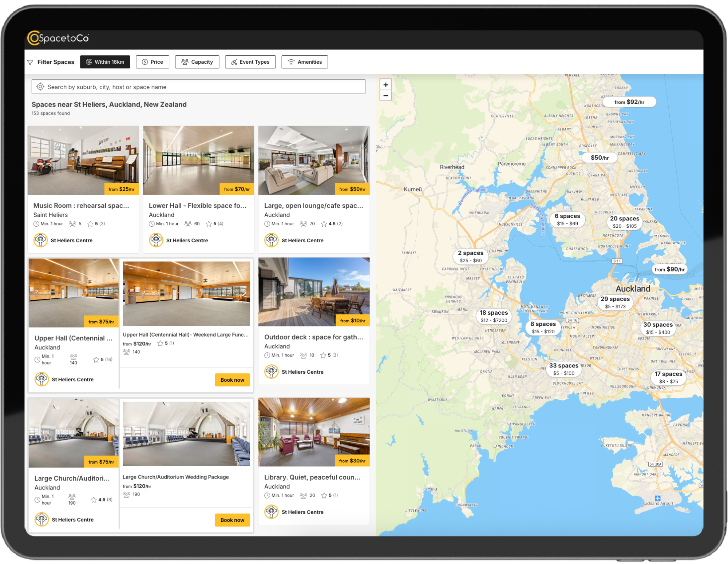Open Large Church/Auditorium listing card title
728x564 pixels.
coord(72,478)
